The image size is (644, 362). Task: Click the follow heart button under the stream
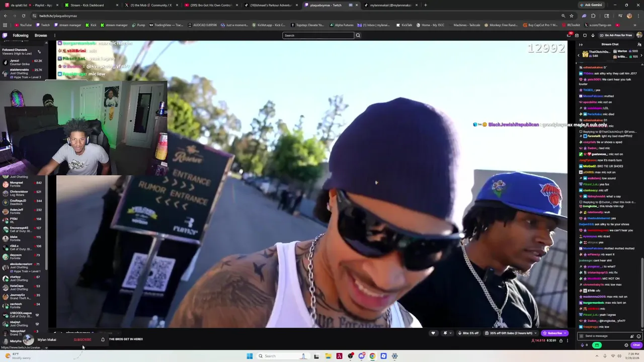pyautogui.click(x=433, y=333)
